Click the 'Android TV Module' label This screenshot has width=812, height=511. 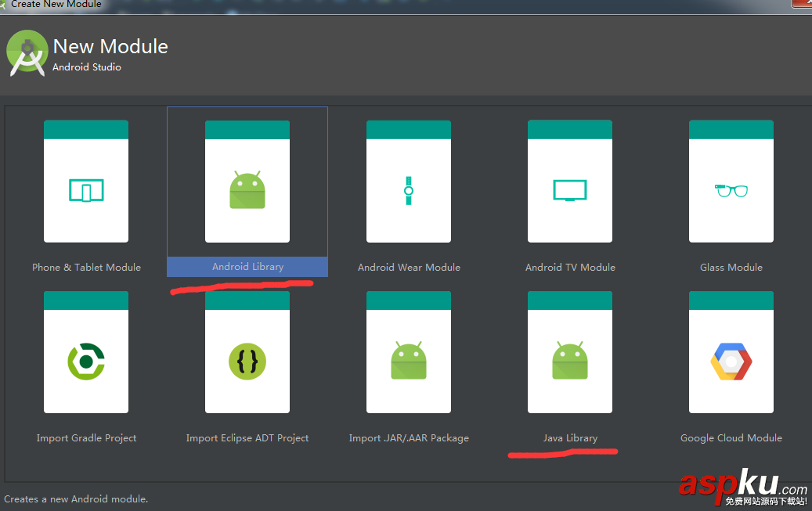point(570,267)
